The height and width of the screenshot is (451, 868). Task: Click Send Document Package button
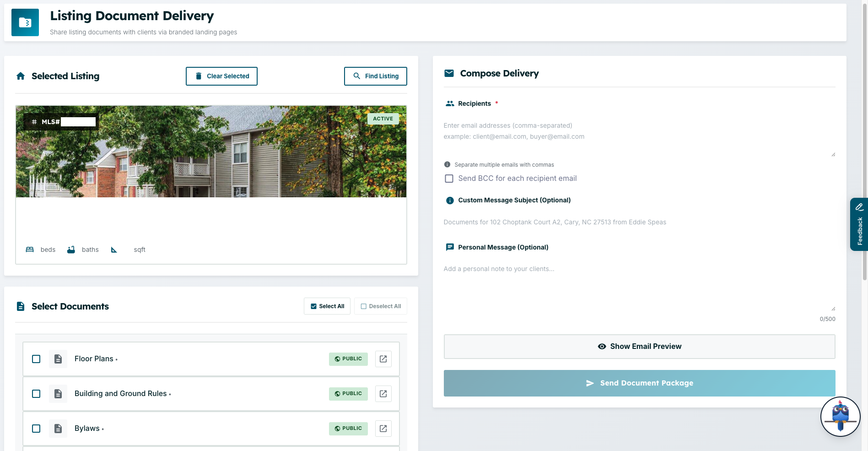coord(639,383)
